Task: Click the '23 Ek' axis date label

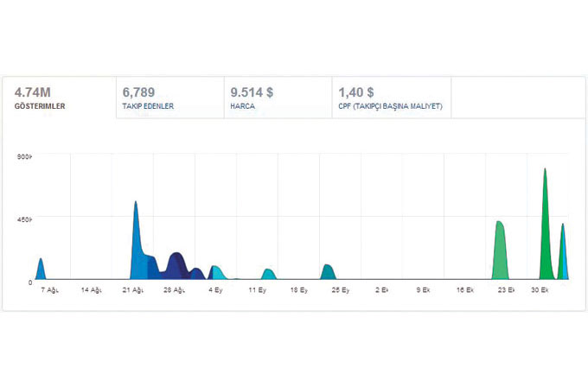Action: [x=506, y=290]
